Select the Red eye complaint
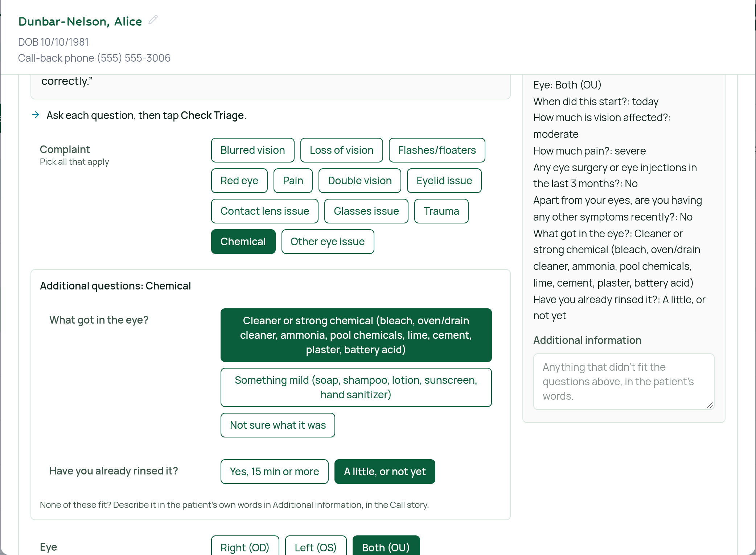 tap(239, 181)
